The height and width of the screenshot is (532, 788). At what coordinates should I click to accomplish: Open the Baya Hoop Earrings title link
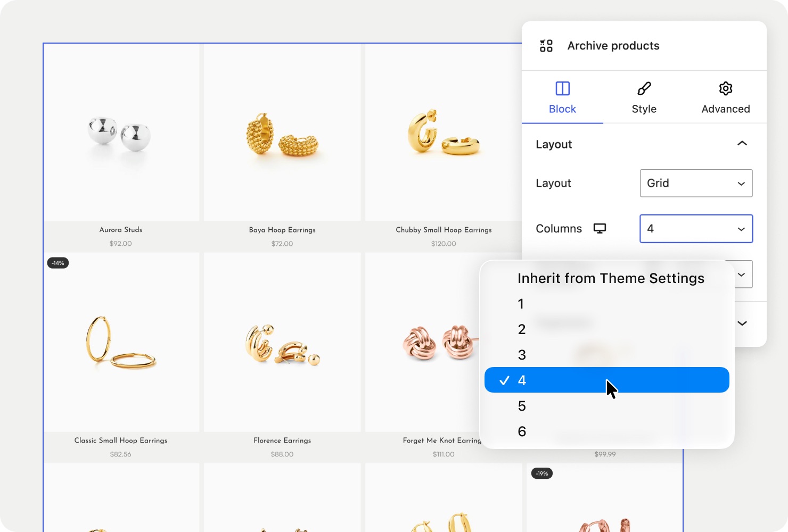pyautogui.click(x=282, y=230)
